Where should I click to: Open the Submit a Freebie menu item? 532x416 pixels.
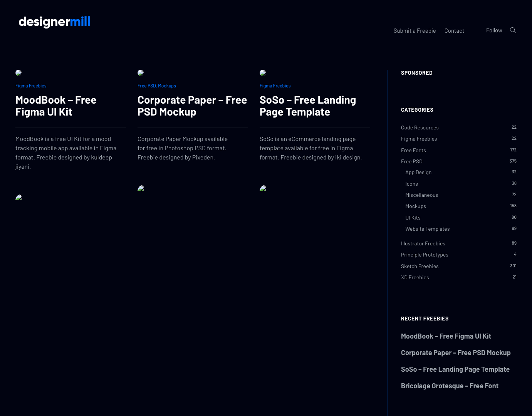click(x=415, y=30)
